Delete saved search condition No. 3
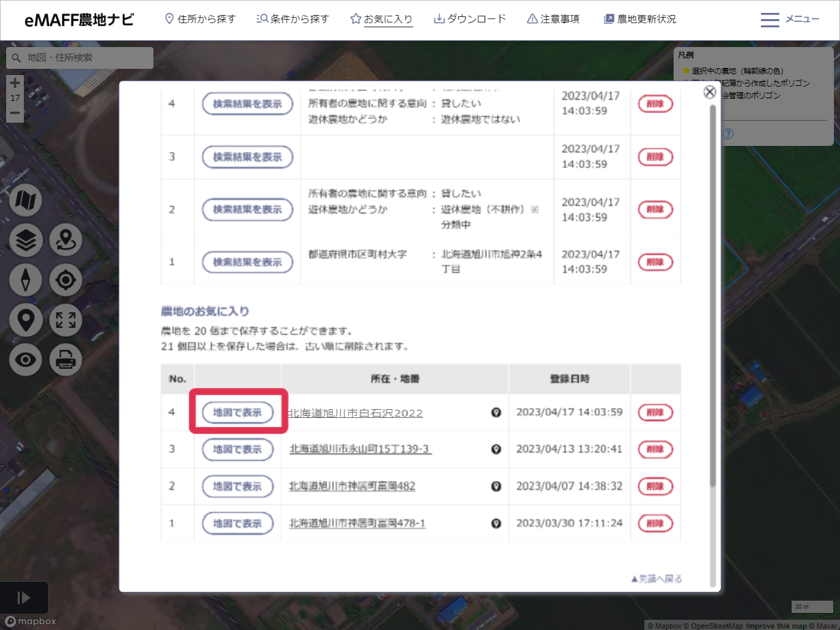This screenshot has width=840, height=630. coord(655,157)
